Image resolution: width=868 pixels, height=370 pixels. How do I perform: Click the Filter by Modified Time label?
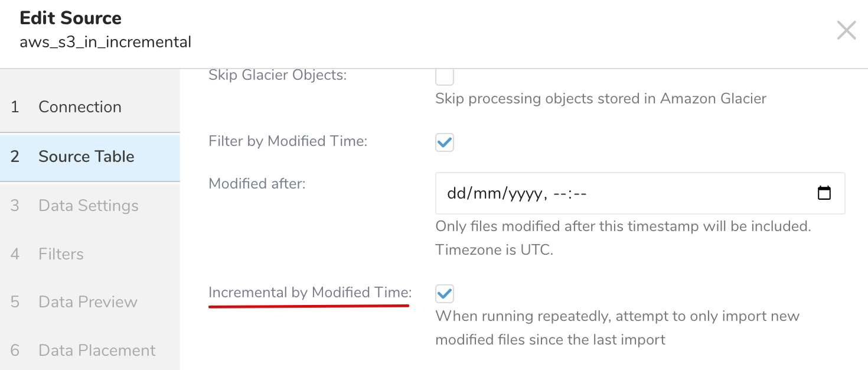click(x=288, y=141)
